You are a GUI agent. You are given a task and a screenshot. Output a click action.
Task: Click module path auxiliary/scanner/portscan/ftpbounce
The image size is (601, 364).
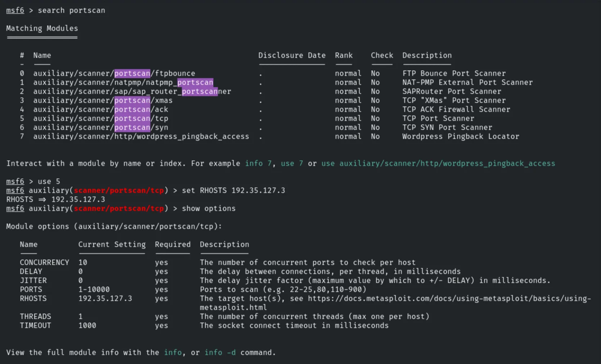[x=114, y=73]
